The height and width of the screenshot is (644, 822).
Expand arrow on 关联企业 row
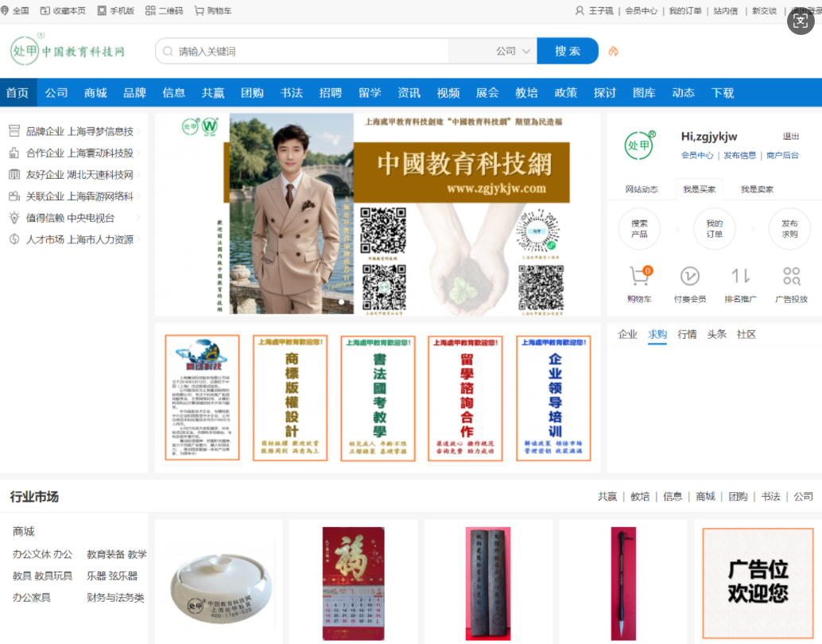click(x=138, y=196)
